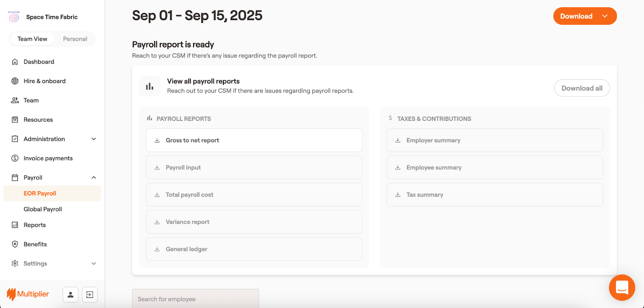Open Global Payroll in the sidebar
This screenshot has height=308, width=644.
pyautogui.click(x=43, y=209)
